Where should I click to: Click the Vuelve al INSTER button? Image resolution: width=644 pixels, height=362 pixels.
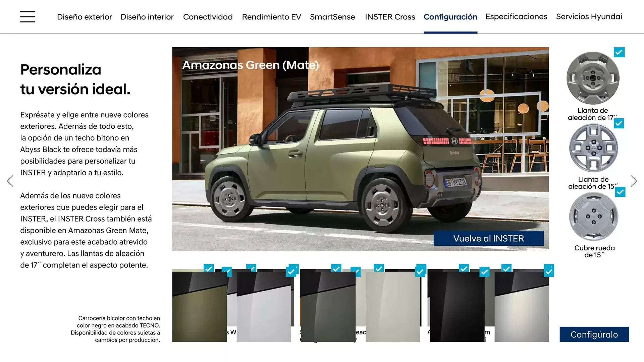click(x=488, y=238)
